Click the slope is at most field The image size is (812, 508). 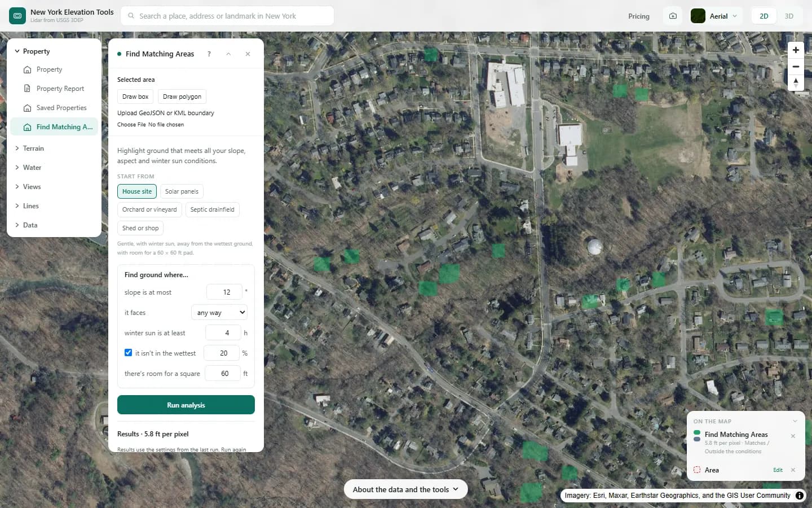224,292
